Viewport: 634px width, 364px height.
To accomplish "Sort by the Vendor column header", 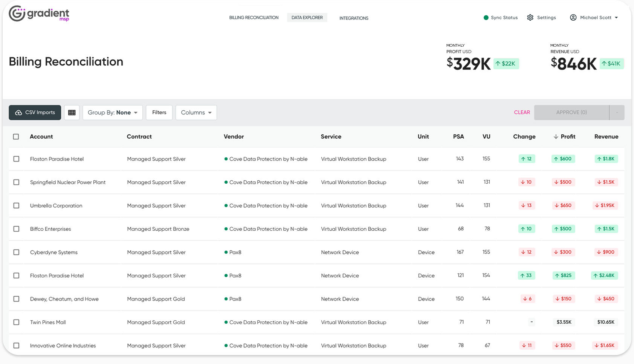I will (x=234, y=137).
